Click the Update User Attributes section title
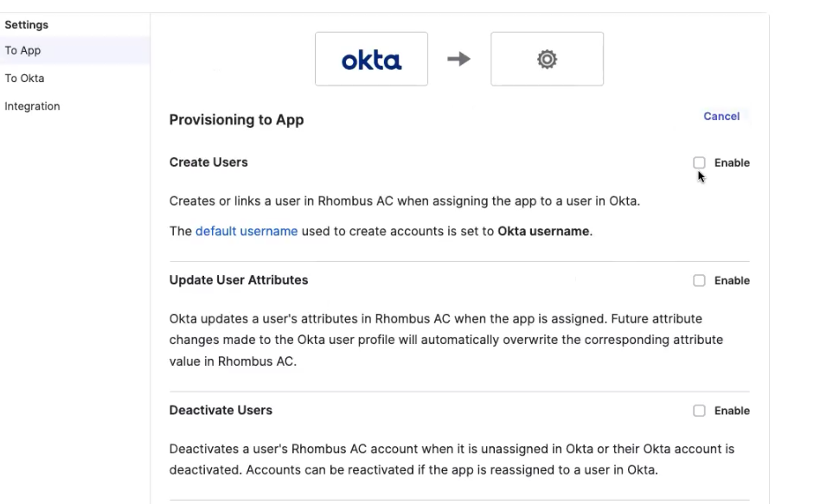Screen dimensions: 820x504 (239, 280)
